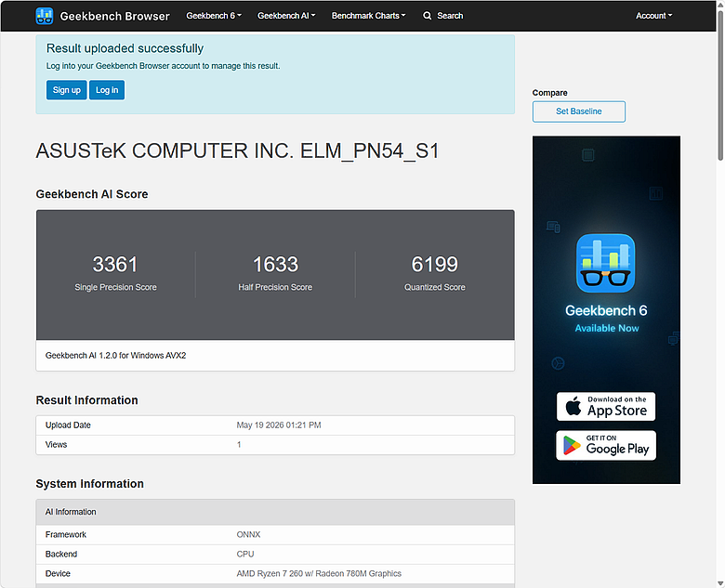Click the Geekbench 6 Available Now ad text
The height and width of the screenshot is (588, 725).
click(x=606, y=319)
